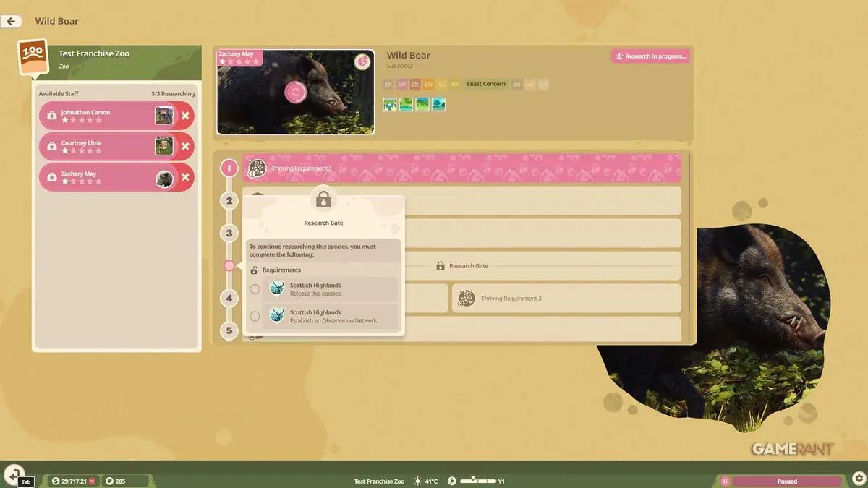Click the fourth biome icon under status chips
The height and width of the screenshot is (488, 868).
coord(438,105)
